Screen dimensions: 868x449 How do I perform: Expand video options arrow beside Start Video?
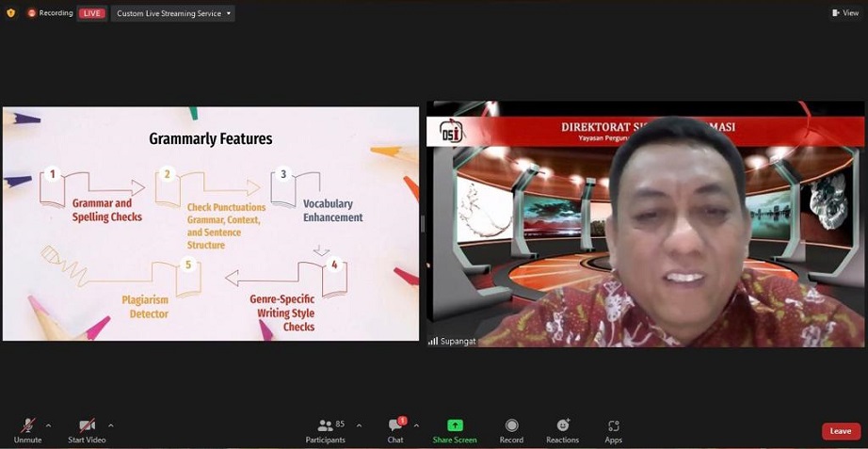(111, 425)
